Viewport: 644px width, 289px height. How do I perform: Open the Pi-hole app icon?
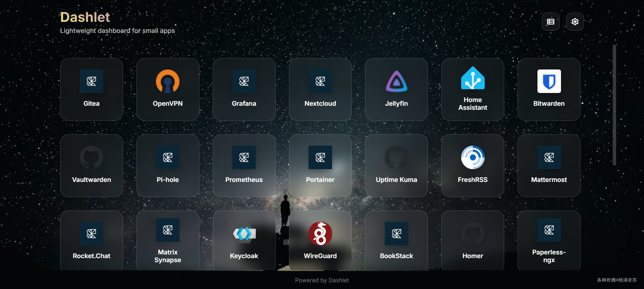coord(168,157)
